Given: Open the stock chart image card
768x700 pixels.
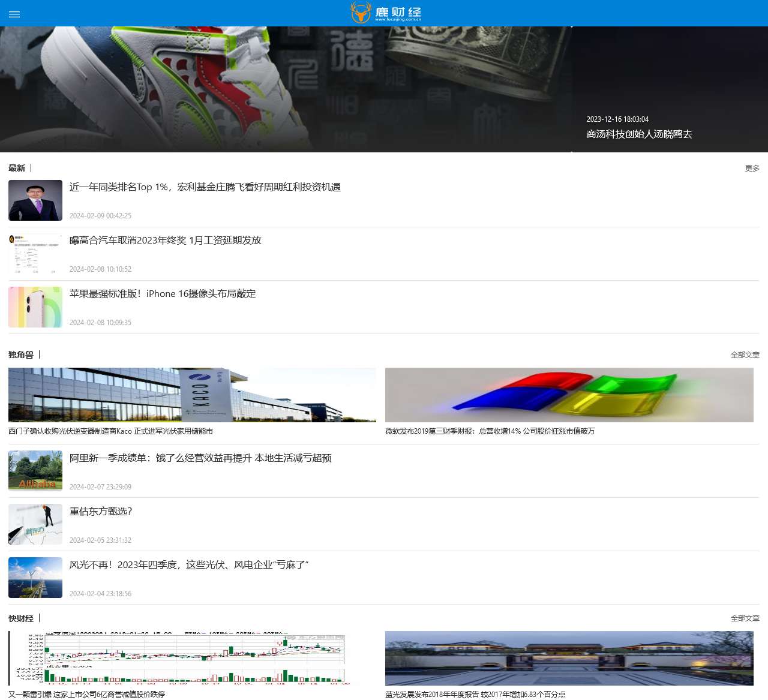Looking at the screenshot, I should click(x=192, y=658).
